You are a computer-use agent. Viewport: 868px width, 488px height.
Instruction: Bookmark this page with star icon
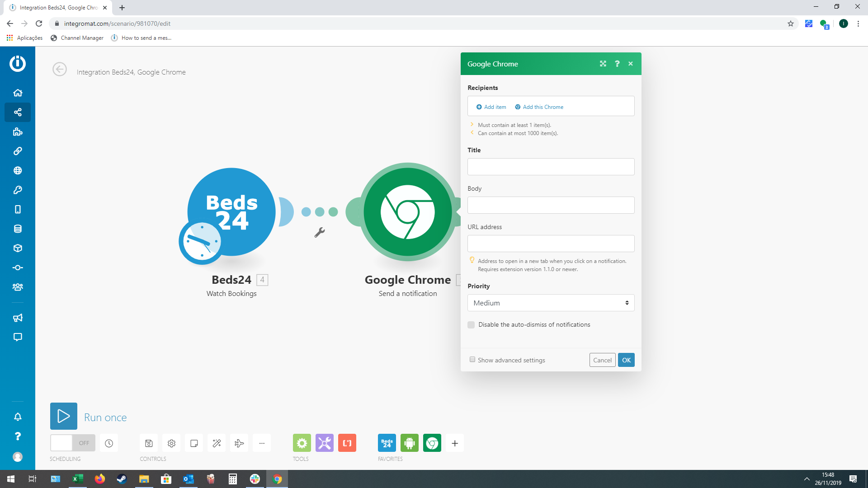pyautogui.click(x=790, y=23)
